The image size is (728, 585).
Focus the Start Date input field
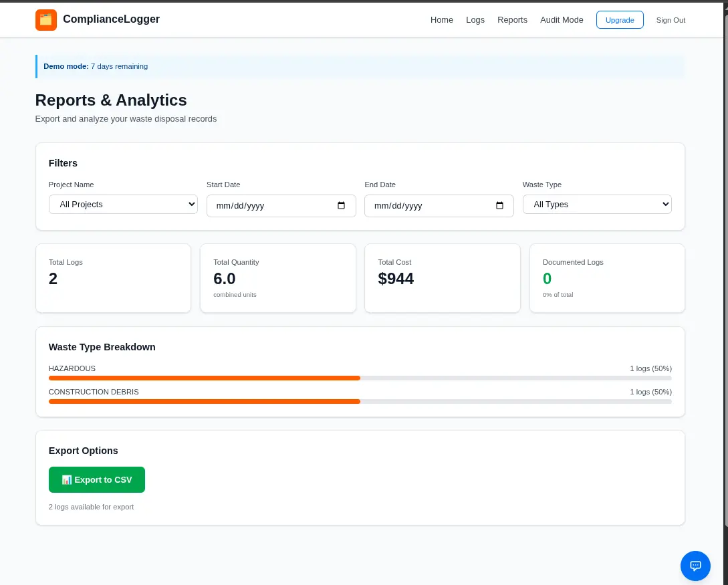(x=281, y=206)
